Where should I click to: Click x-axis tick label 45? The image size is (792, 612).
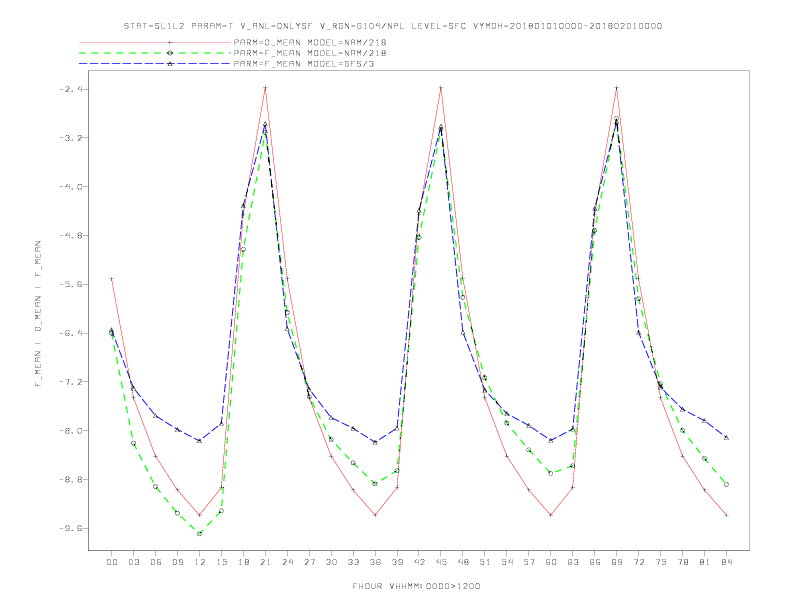(x=441, y=562)
